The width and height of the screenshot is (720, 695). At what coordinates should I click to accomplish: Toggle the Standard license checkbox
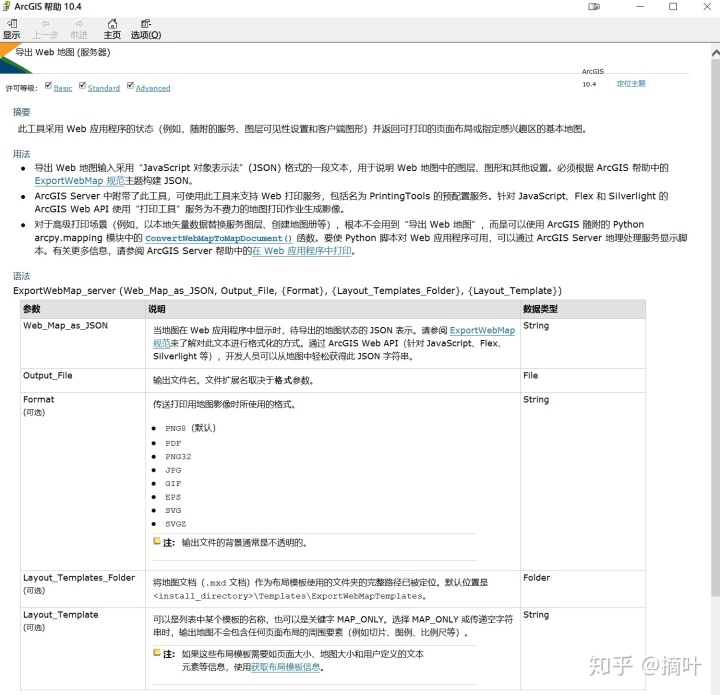(x=82, y=85)
